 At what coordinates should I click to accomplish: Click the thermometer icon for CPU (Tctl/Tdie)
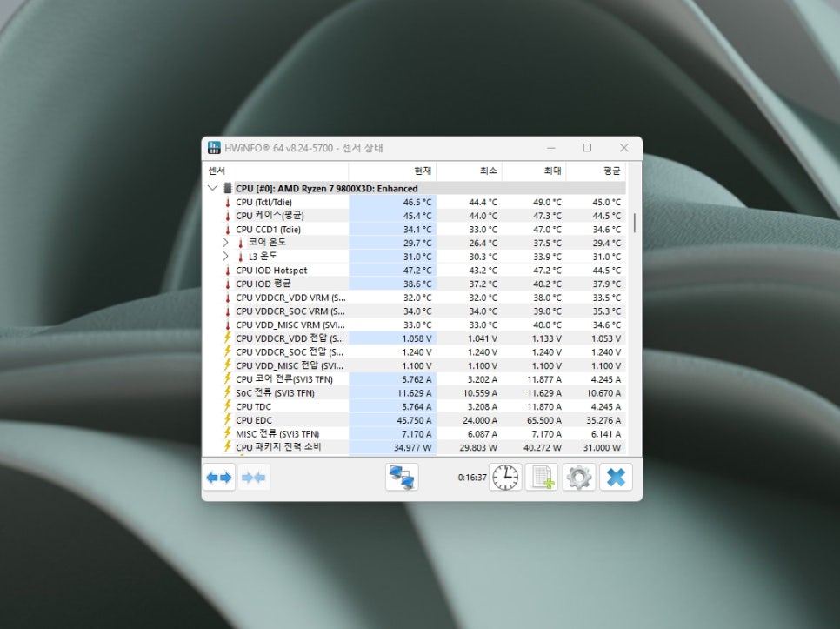tap(228, 202)
